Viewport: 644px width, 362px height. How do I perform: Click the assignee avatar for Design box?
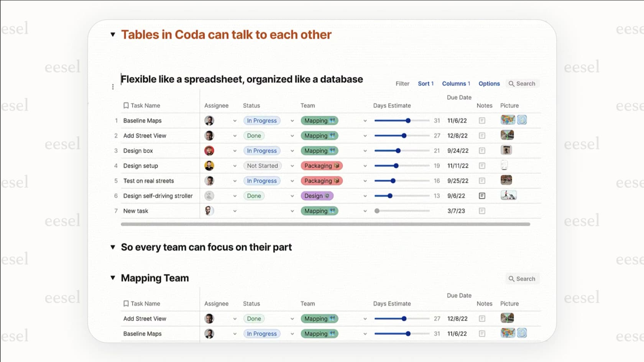coord(209,151)
